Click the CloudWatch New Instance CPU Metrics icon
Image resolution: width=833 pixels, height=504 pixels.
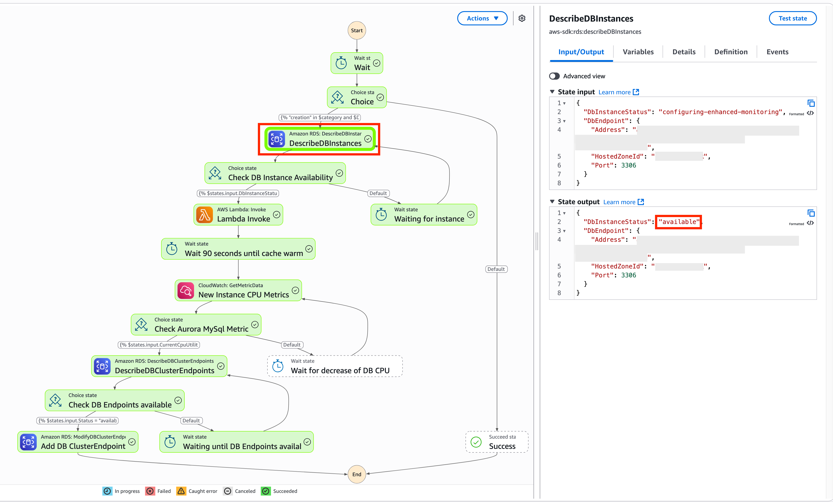tap(186, 291)
